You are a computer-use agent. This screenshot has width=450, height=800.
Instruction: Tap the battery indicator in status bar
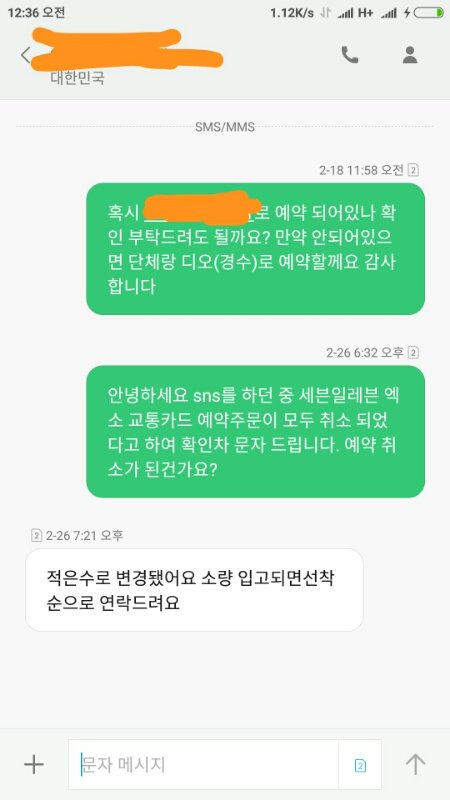pyautogui.click(x=429, y=13)
